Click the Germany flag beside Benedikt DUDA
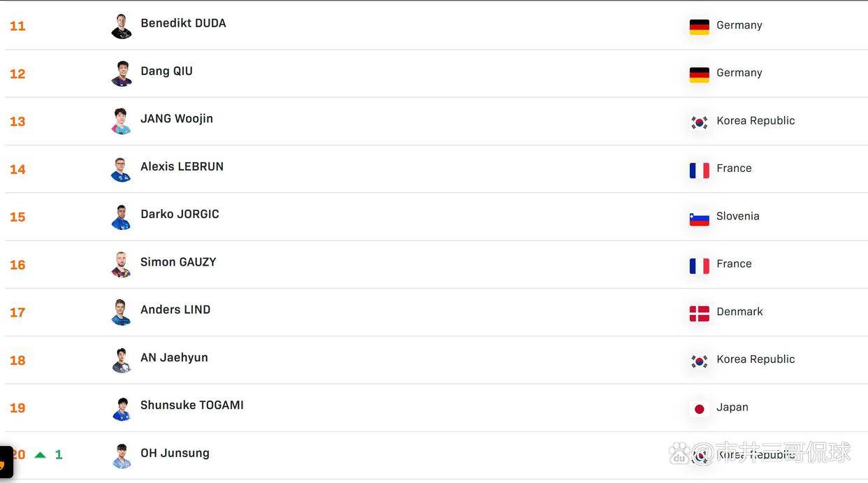The width and height of the screenshot is (868, 483). 699,27
